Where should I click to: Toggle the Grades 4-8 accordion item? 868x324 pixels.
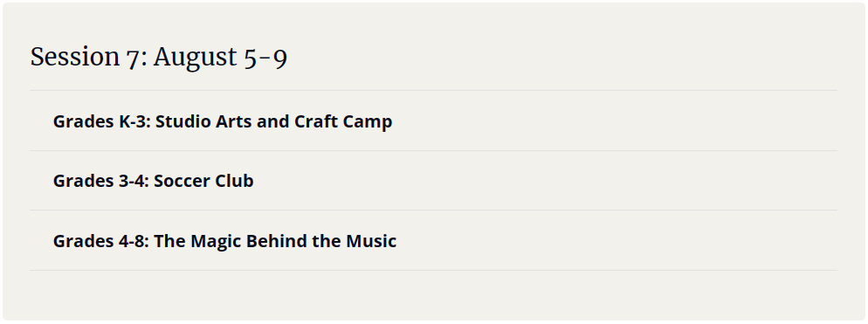coord(433,241)
